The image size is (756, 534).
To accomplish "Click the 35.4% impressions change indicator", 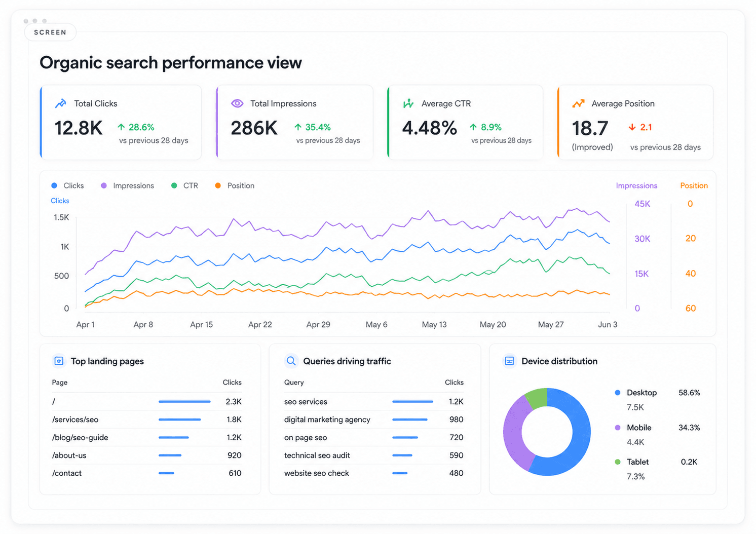I will point(312,127).
